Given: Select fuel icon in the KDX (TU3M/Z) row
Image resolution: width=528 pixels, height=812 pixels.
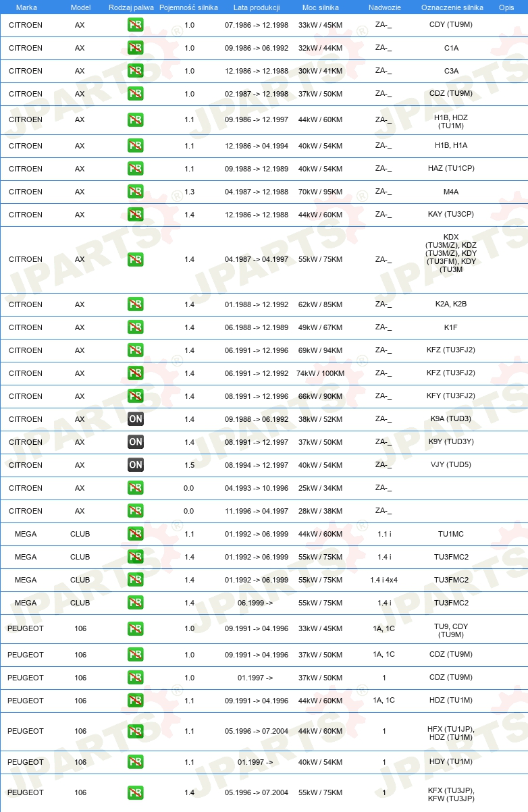Looking at the screenshot, I should 136,260.
